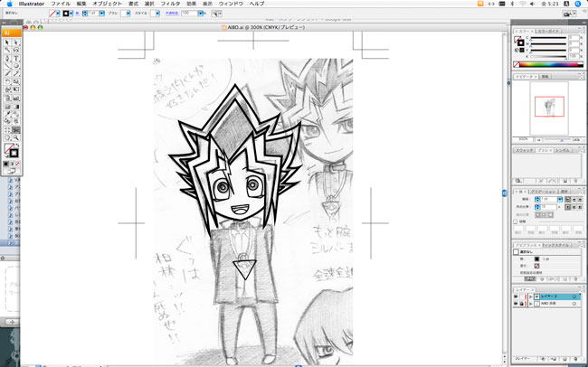Viewport: 588px width, 367px height.
Task: Expand AIBO layer disclosure triangle
Action: (x=531, y=304)
